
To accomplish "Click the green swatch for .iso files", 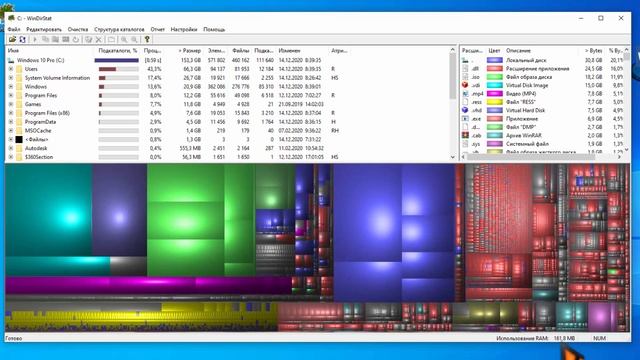I will click(494, 77).
